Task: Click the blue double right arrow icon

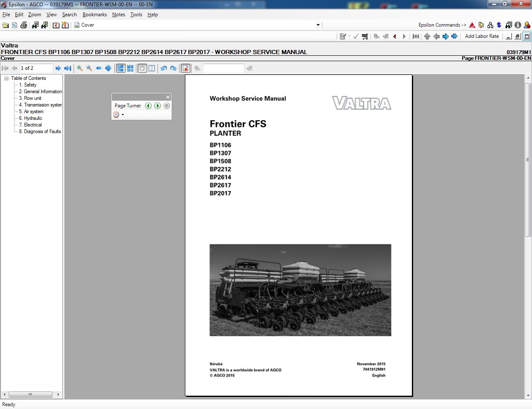Action: (x=455, y=36)
